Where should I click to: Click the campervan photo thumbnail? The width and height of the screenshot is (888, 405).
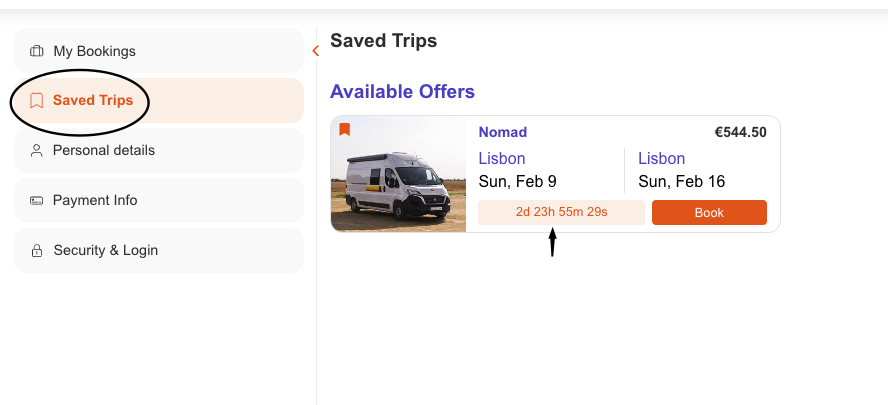point(398,174)
